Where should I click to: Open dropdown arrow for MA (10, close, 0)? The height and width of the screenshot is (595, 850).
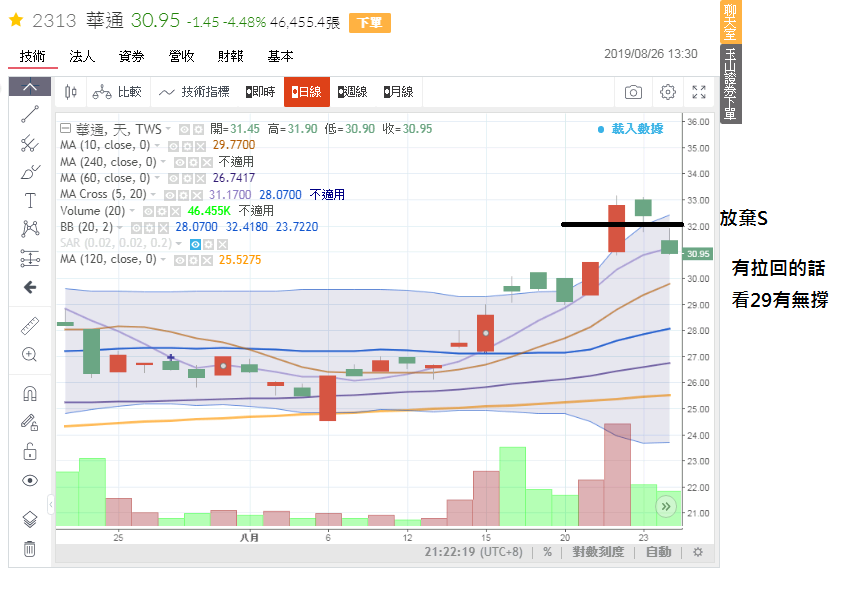pos(157,145)
